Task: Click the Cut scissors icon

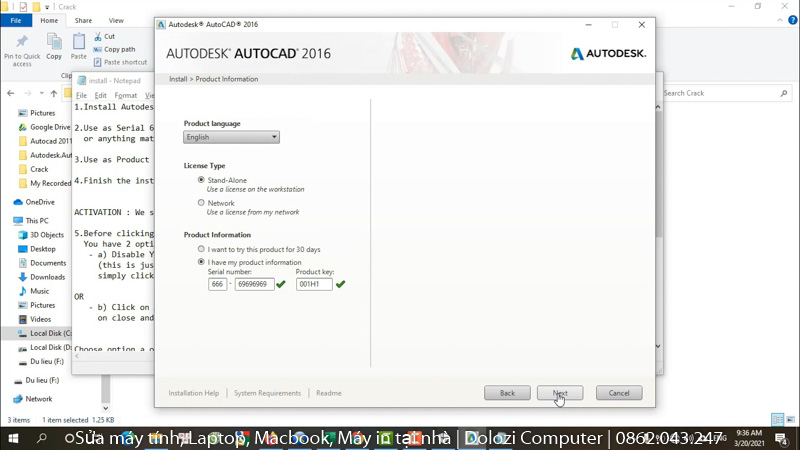Action: [x=97, y=36]
